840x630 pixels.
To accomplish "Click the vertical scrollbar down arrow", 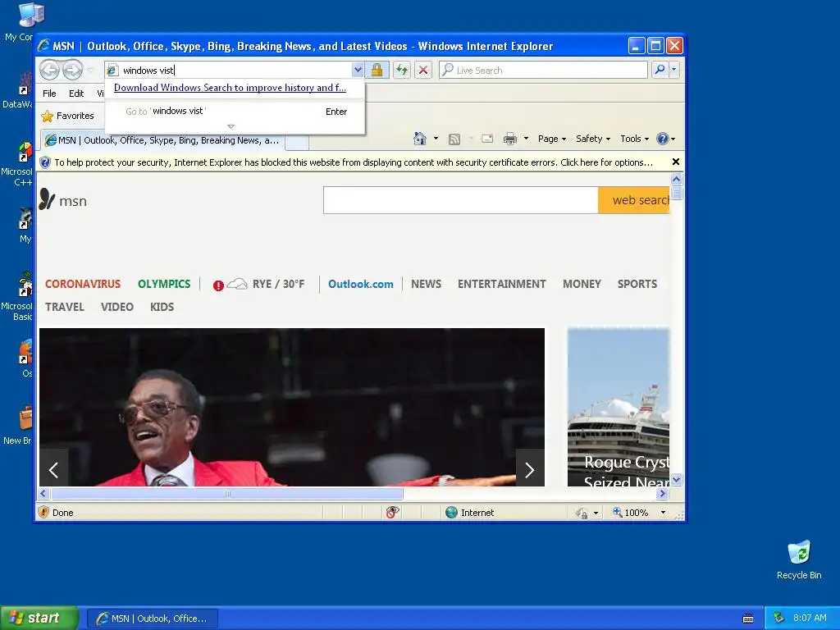I will click(676, 480).
